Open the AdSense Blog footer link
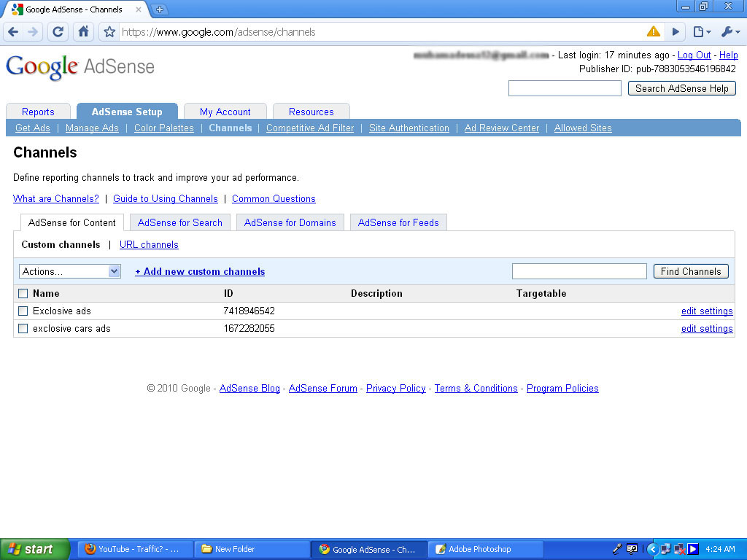 click(x=249, y=388)
